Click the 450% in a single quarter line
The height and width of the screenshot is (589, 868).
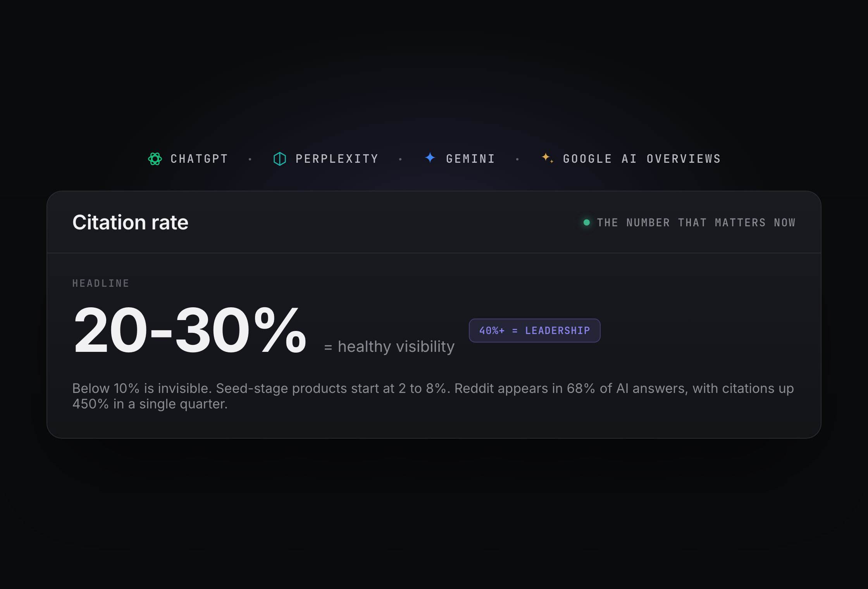click(x=150, y=404)
